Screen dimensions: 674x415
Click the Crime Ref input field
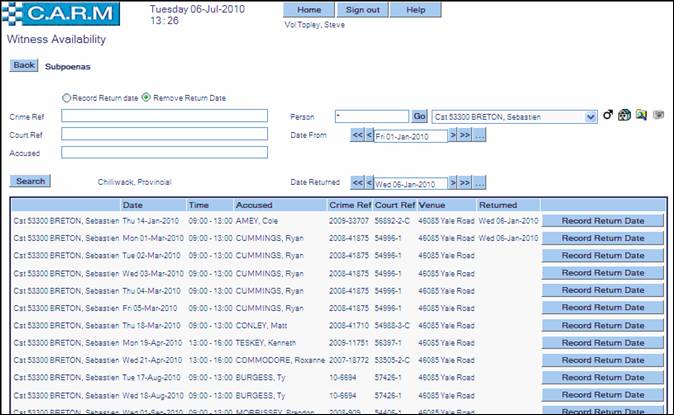point(165,116)
